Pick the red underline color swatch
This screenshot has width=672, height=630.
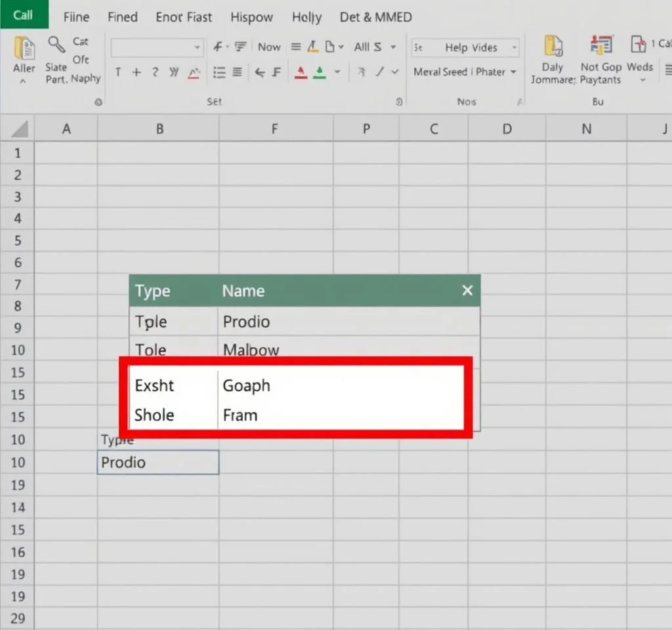[301, 75]
